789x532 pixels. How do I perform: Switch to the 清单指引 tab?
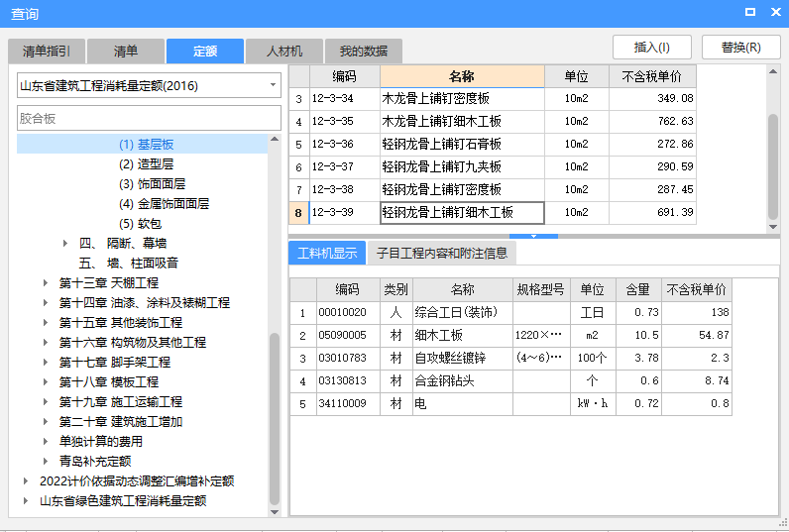coord(47,51)
